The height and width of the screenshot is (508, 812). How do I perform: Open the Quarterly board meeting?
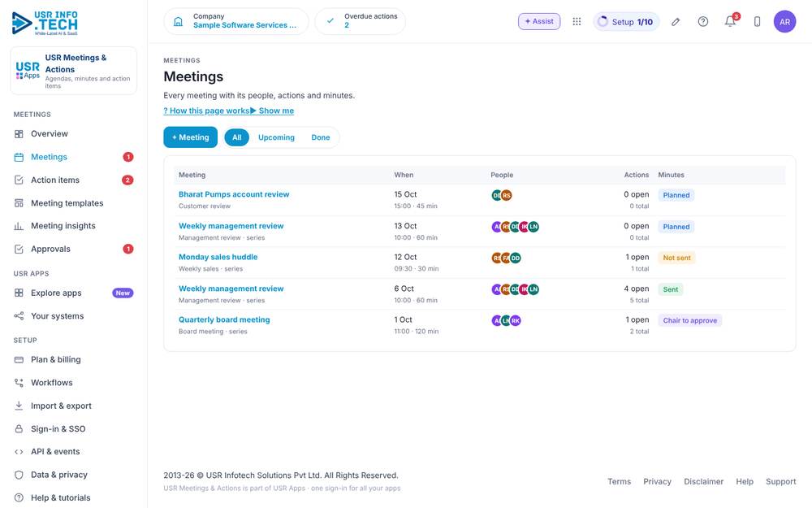click(224, 319)
